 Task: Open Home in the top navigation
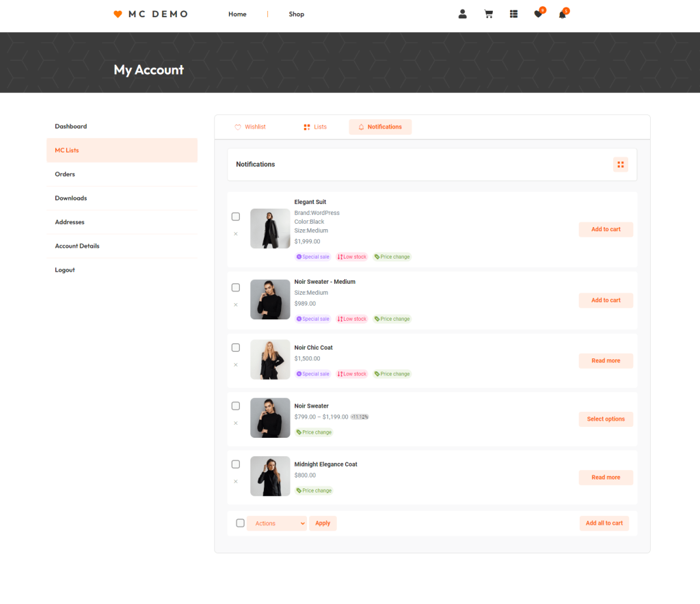[237, 14]
